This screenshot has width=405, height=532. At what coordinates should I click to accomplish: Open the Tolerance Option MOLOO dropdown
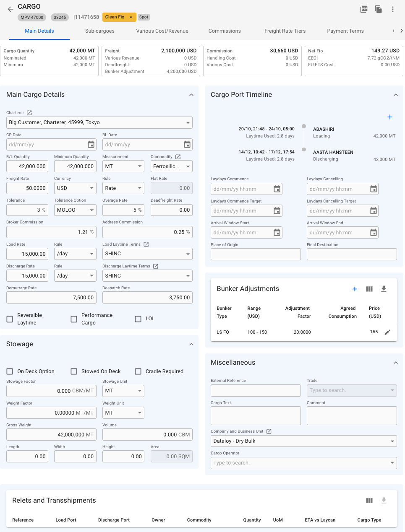[75, 210]
